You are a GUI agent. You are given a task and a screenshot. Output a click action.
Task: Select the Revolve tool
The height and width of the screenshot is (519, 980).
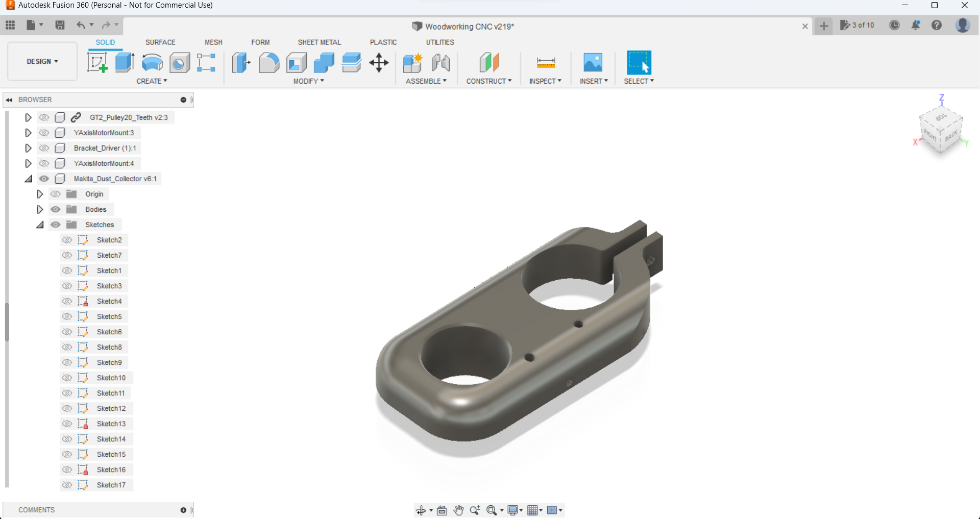tap(152, 63)
